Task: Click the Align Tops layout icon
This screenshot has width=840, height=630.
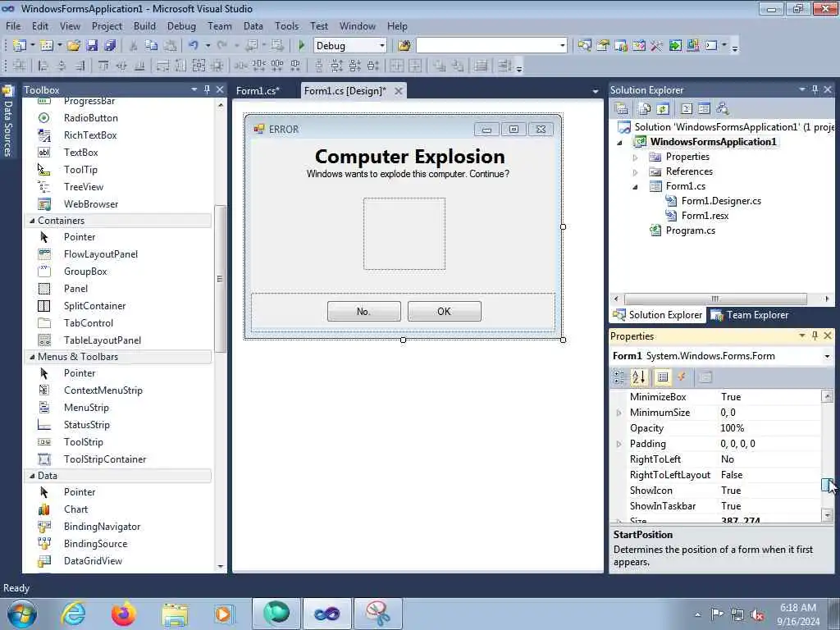Action: click(103, 66)
